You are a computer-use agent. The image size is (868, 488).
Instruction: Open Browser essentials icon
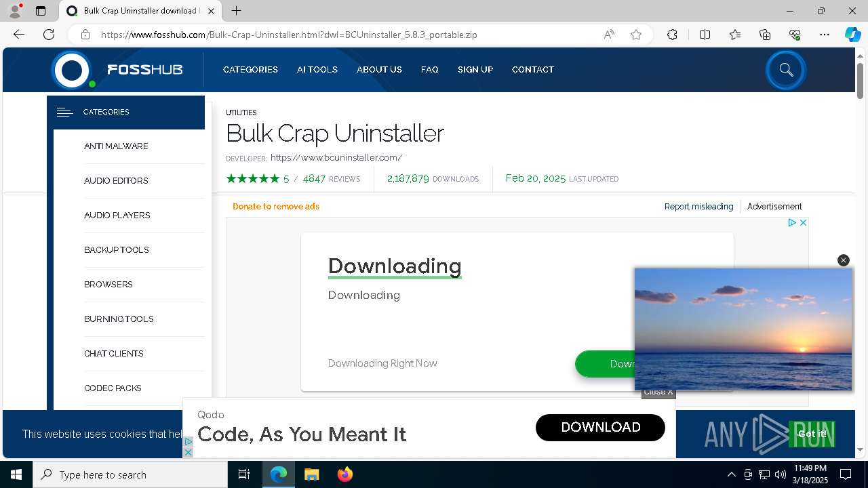(x=795, y=35)
